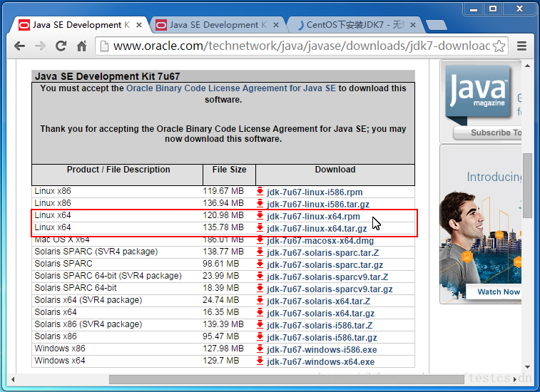Screen dimensions: 540x392
Task: Click the horizontal scrollbar thumb
Action: click(x=287, y=379)
